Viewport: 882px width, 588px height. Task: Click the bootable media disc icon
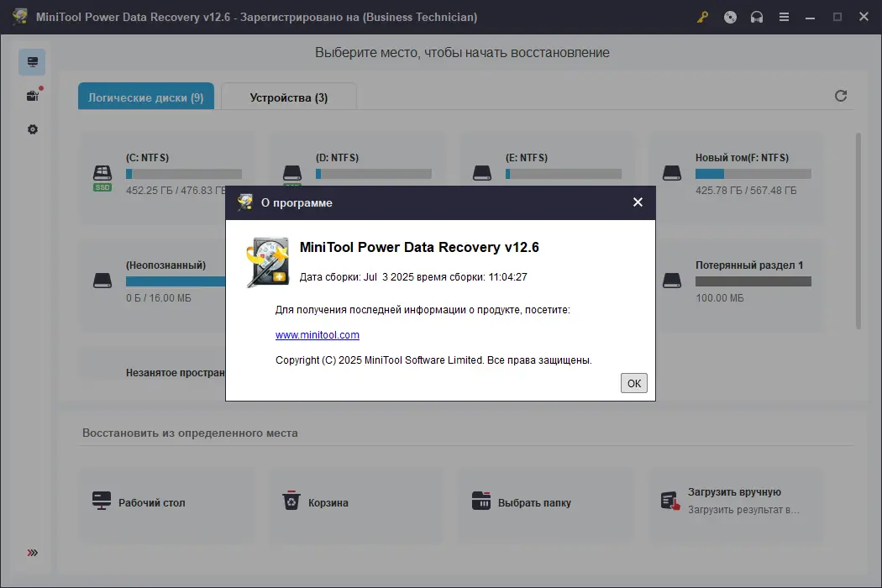(730, 17)
